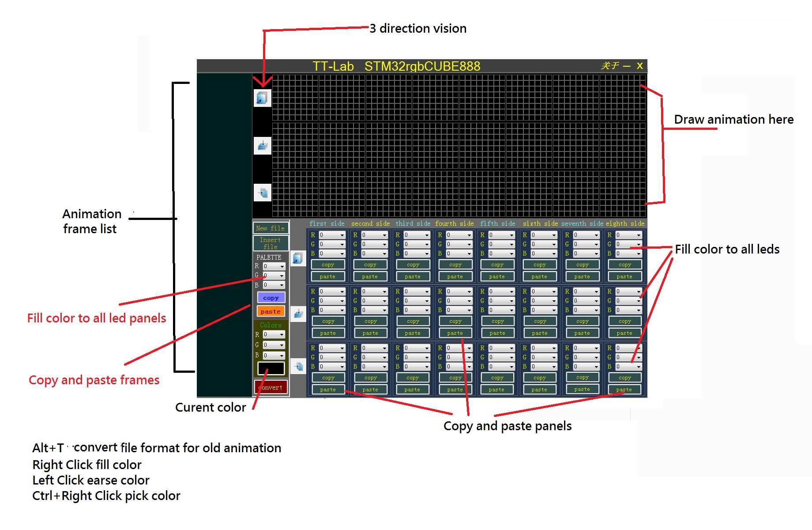Click paste under eighth side, bottom row
This screenshot has height=530, width=812.
click(624, 390)
